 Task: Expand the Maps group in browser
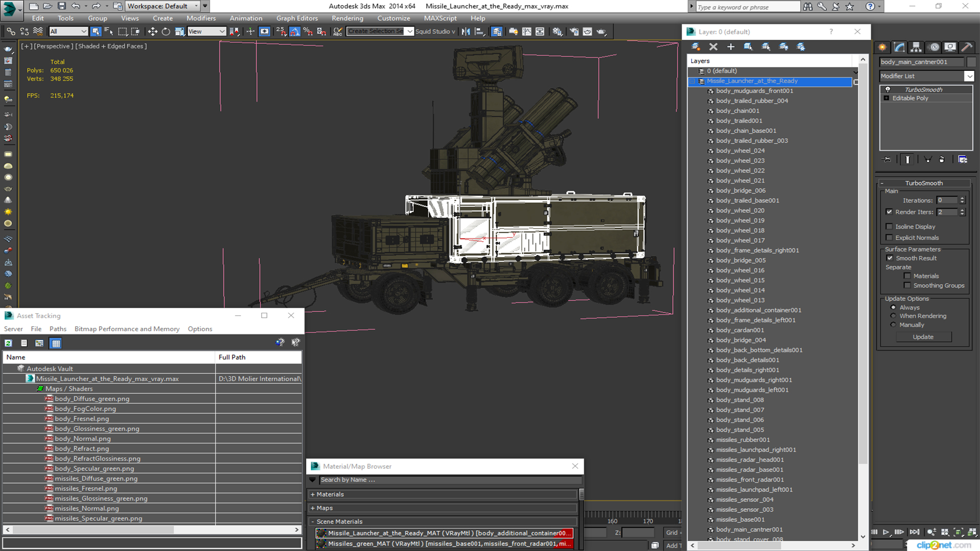point(312,509)
